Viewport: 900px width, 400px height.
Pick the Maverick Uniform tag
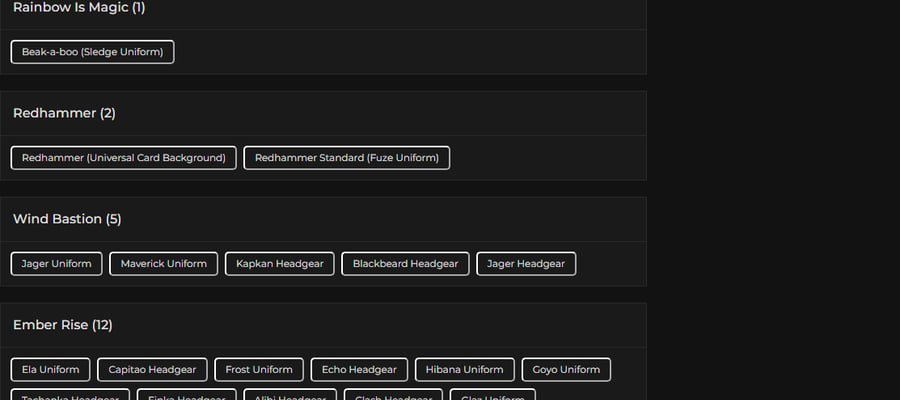point(164,264)
